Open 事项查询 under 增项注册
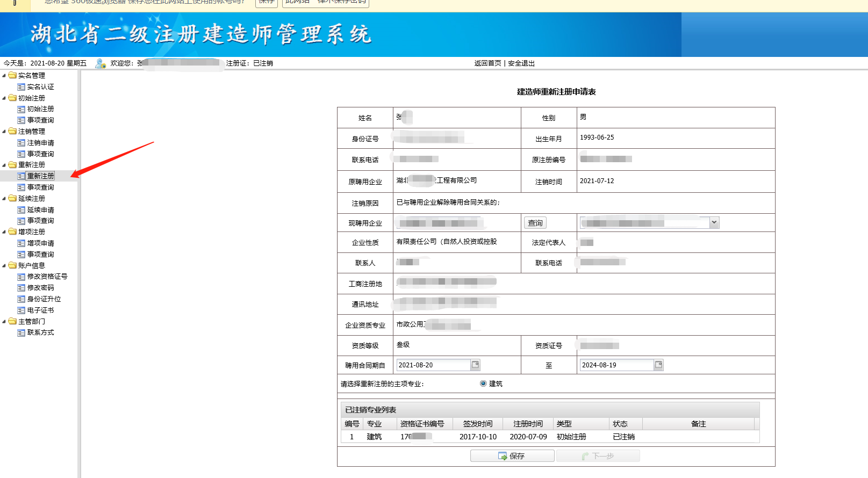The width and height of the screenshot is (868, 478). (x=40, y=255)
